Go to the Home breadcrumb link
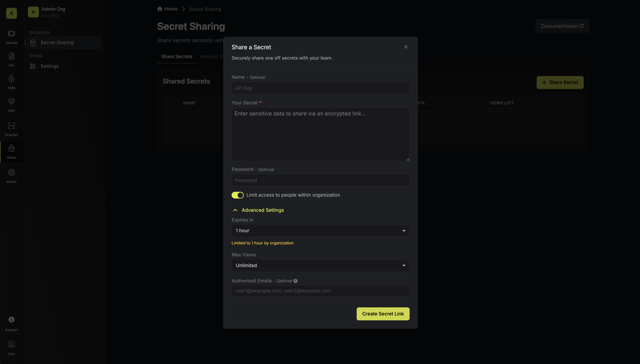The height and width of the screenshot is (364, 640). pyautogui.click(x=171, y=9)
